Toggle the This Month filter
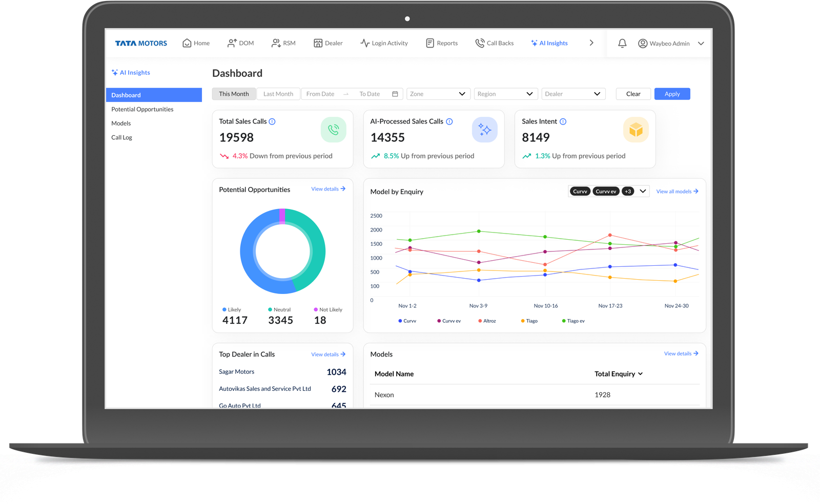The image size is (820, 504). pos(234,94)
